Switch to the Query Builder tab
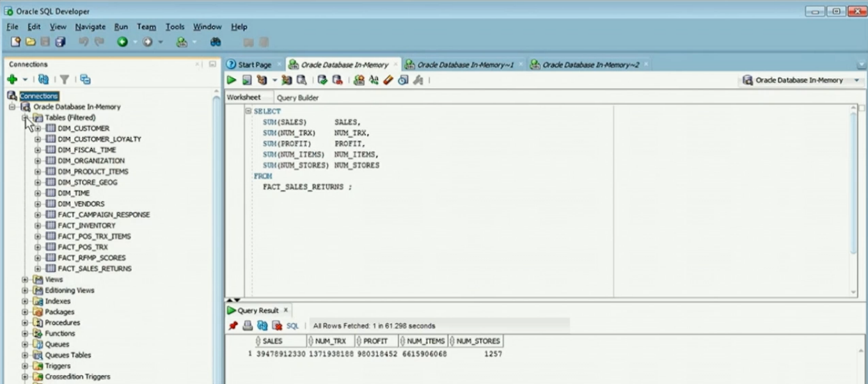 click(x=297, y=98)
